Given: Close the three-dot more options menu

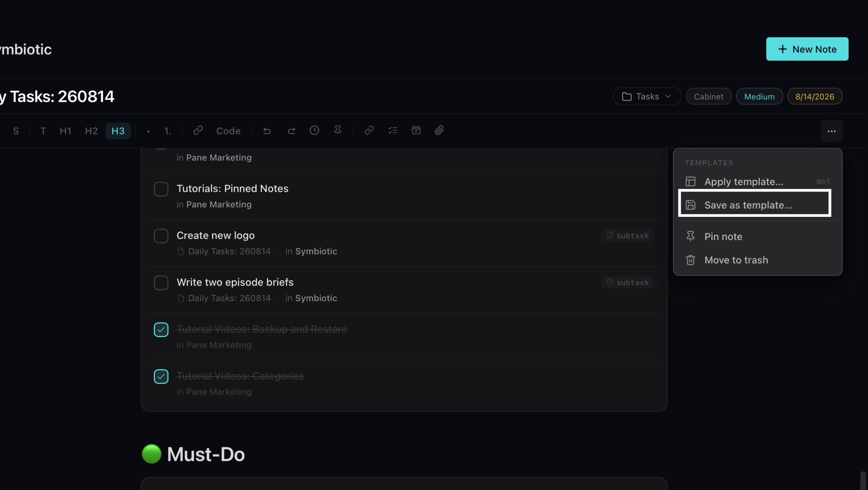Looking at the screenshot, I should coord(832,131).
